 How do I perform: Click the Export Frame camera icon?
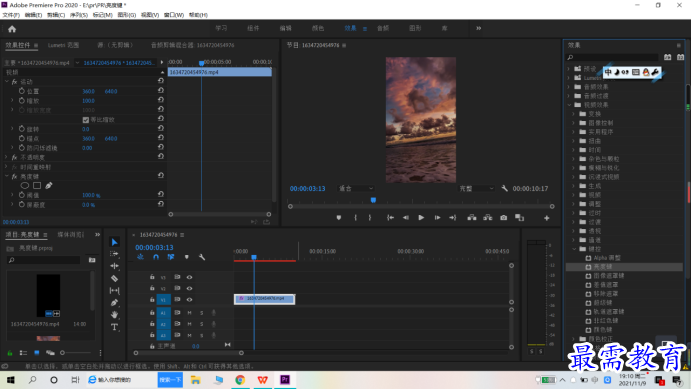[x=504, y=218]
